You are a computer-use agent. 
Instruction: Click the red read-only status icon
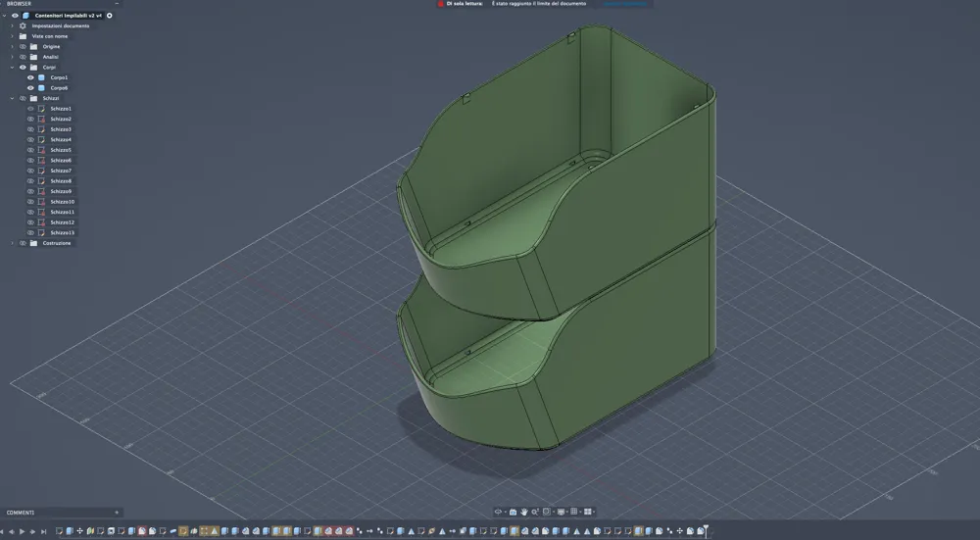point(441,4)
